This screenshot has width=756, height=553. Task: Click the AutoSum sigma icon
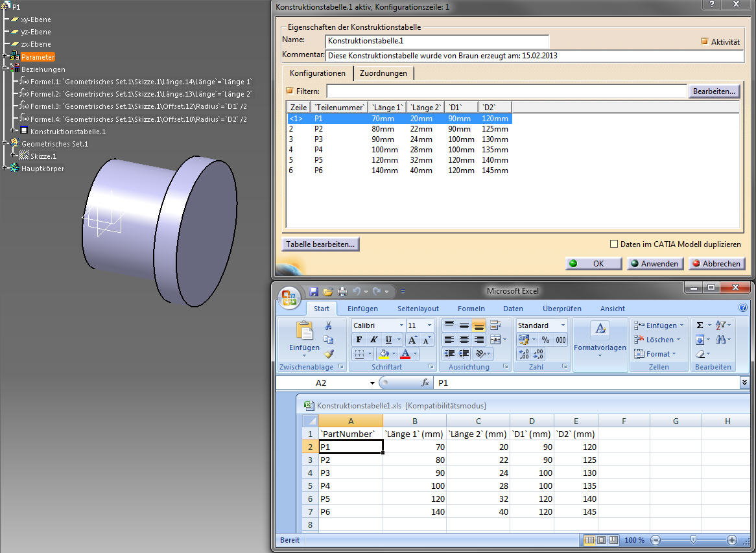coord(700,325)
